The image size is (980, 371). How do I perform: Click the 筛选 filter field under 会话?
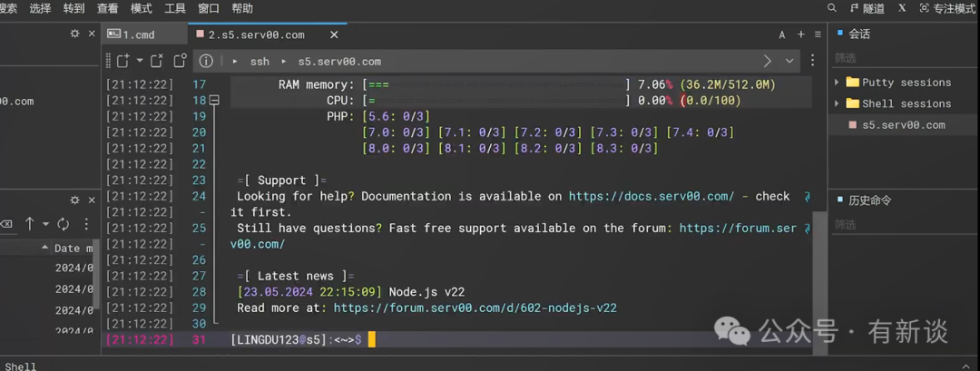pyautogui.click(x=903, y=57)
